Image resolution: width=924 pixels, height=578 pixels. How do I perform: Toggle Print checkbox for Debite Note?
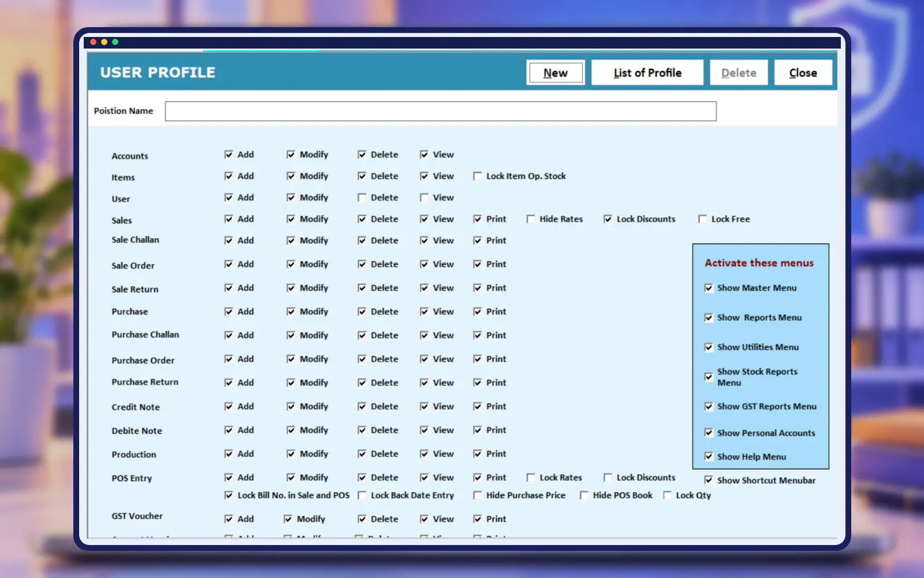tap(478, 430)
